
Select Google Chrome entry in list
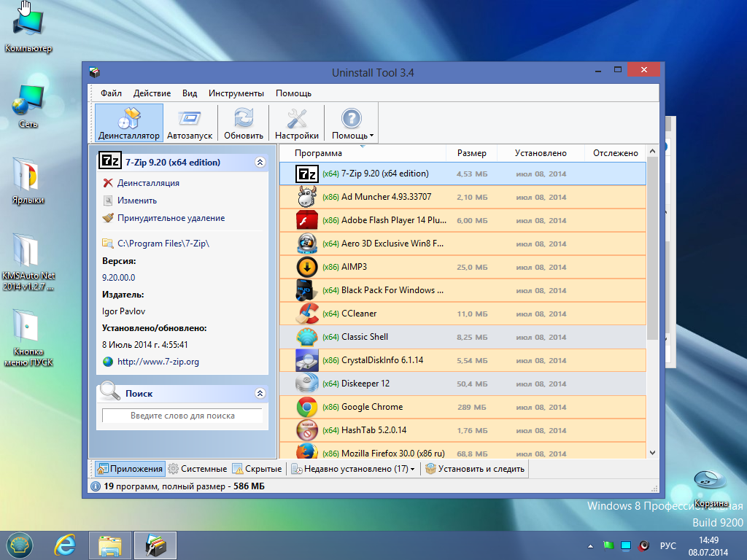click(x=372, y=407)
